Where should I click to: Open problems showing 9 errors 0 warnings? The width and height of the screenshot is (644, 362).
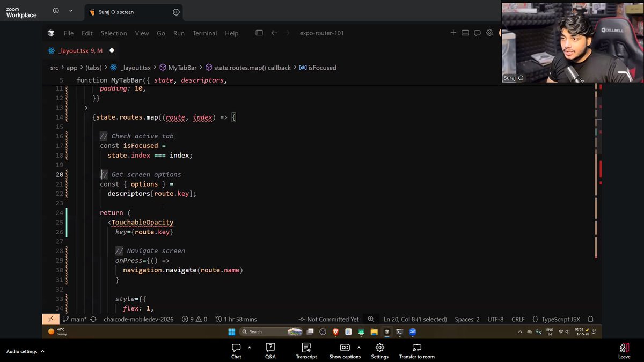tap(194, 319)
